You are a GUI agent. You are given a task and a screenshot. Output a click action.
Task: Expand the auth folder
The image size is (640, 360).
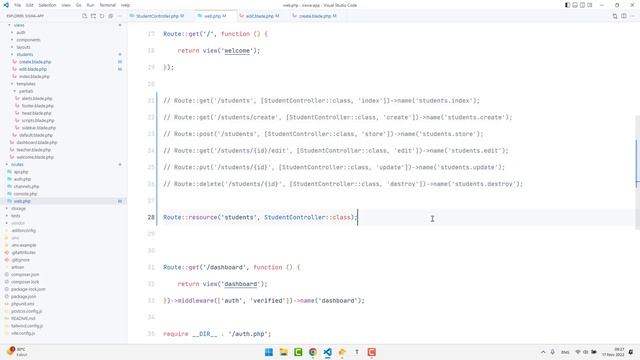[21, 33]
